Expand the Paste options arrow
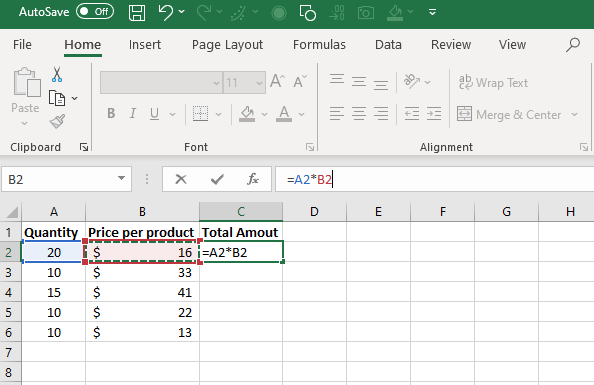Viewport: 594px width, 385px height. point(25,124)
